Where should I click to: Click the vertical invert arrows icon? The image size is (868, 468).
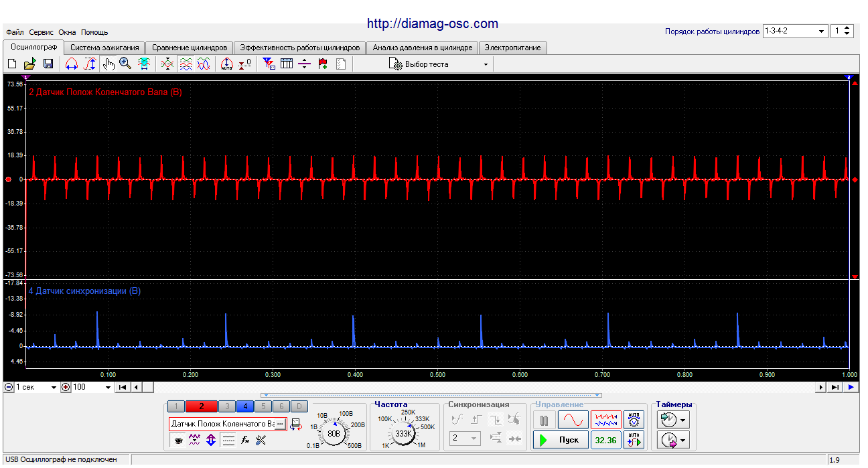coord(211,440)
